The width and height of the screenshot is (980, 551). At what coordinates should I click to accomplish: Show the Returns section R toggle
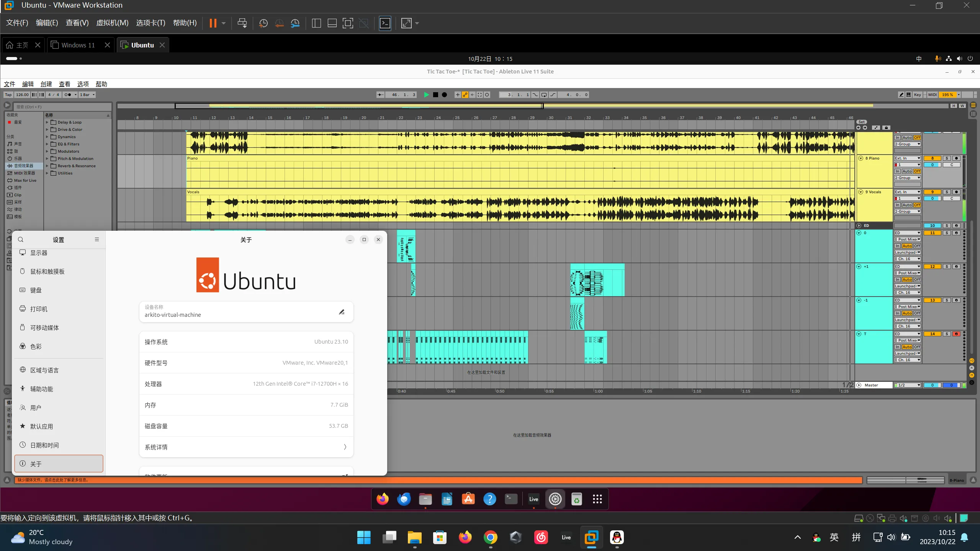[972, 368]
